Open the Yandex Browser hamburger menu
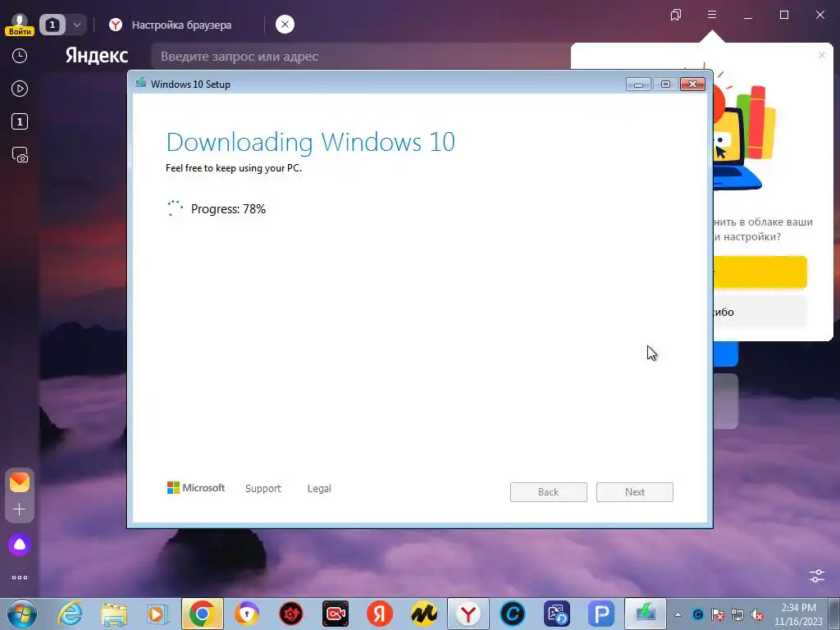 tap(711, 15)
